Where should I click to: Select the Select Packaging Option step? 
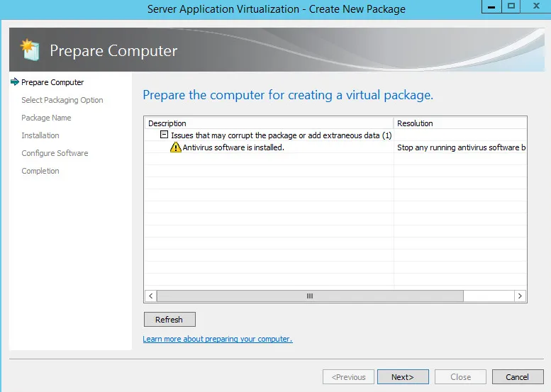(62, 100)
